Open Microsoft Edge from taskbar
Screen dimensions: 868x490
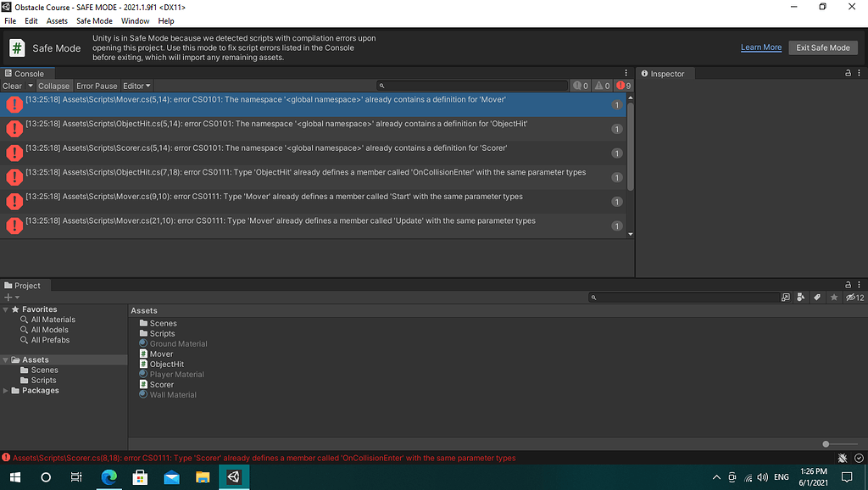coord(109,476)
